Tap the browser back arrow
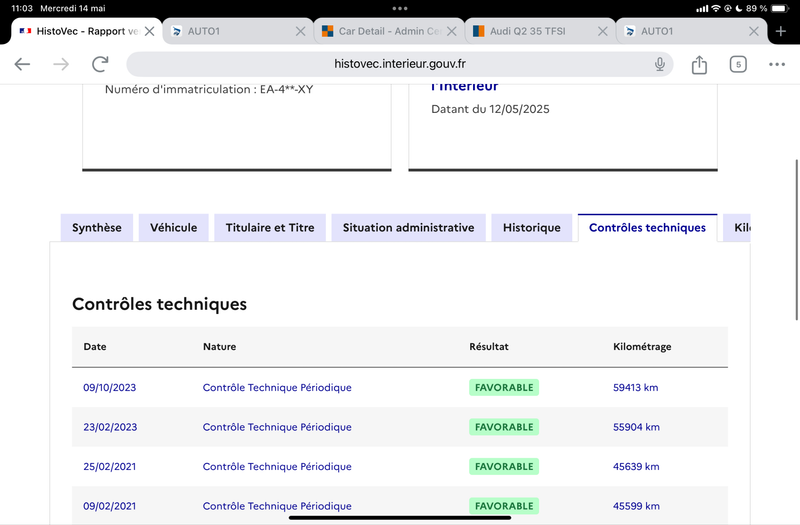Viewport: 800px width, 525px height. pos(22,64)
